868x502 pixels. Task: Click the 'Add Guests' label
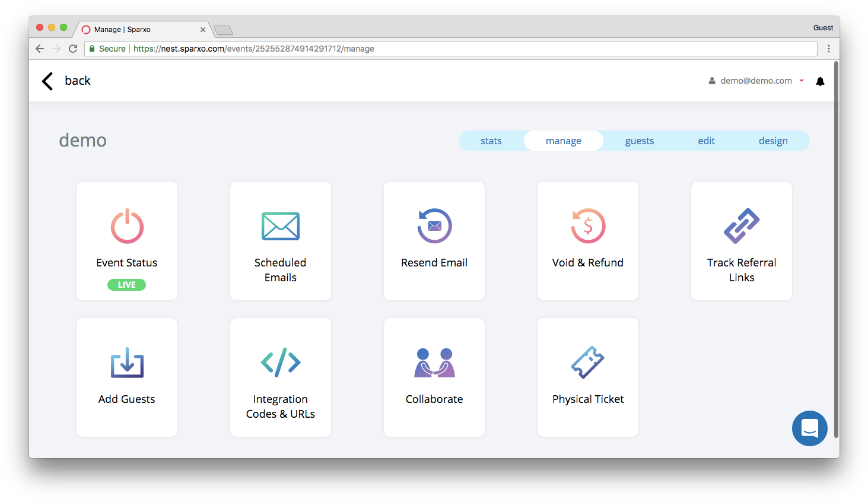point(127,399)
